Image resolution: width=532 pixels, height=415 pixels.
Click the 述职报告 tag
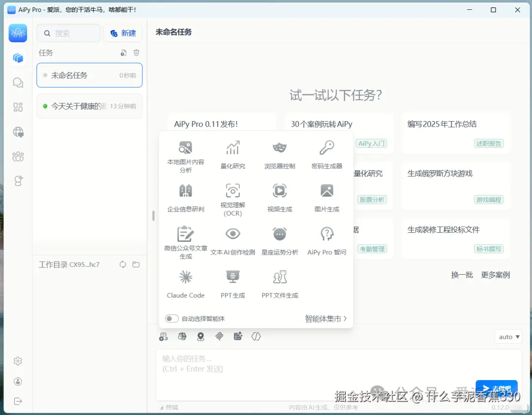pos(489,143)
